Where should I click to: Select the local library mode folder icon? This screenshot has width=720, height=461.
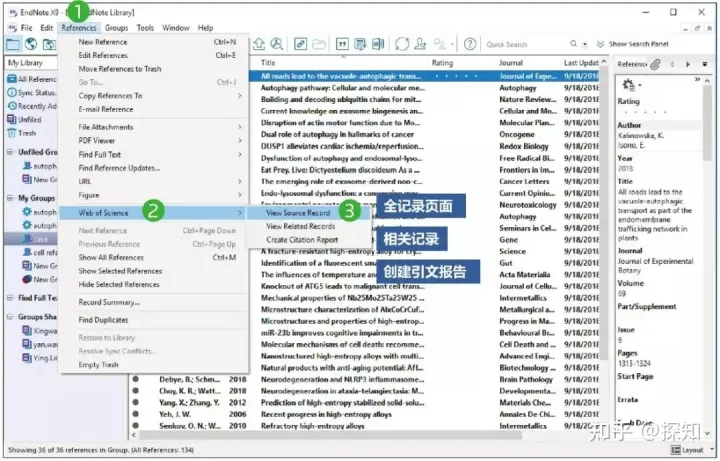point(13,44)
